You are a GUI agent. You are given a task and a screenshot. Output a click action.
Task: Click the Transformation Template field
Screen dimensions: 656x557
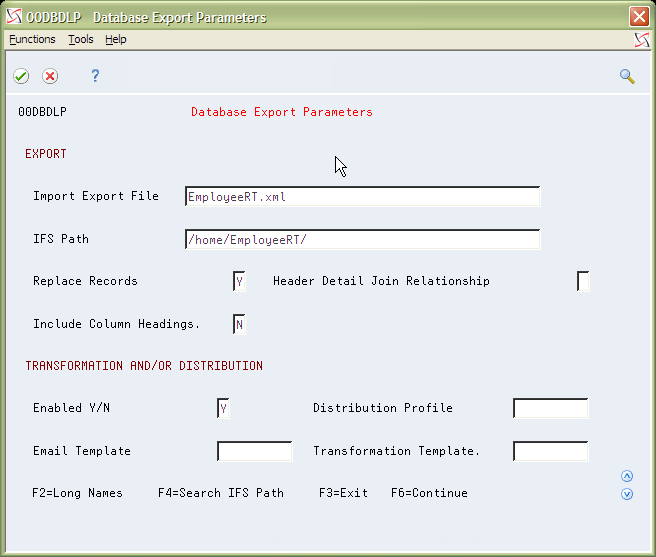point(551,451)
